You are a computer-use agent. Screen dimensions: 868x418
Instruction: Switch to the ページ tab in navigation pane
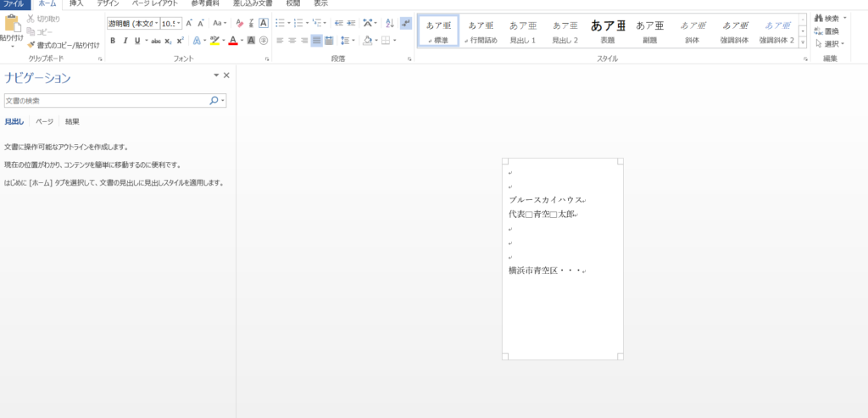pyautogui.click(x=44, y=122)
